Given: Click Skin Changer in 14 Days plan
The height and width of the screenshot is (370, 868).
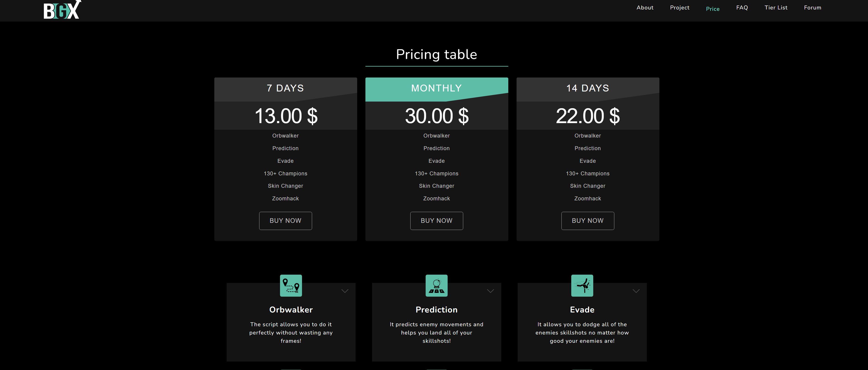Looking at the screenshot, I should coord(587,186).
